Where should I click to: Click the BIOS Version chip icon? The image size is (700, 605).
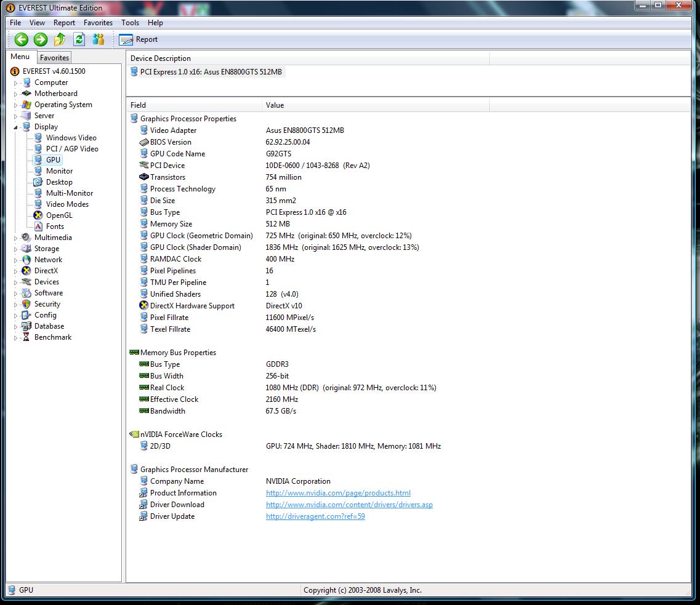tap(143, 142)
